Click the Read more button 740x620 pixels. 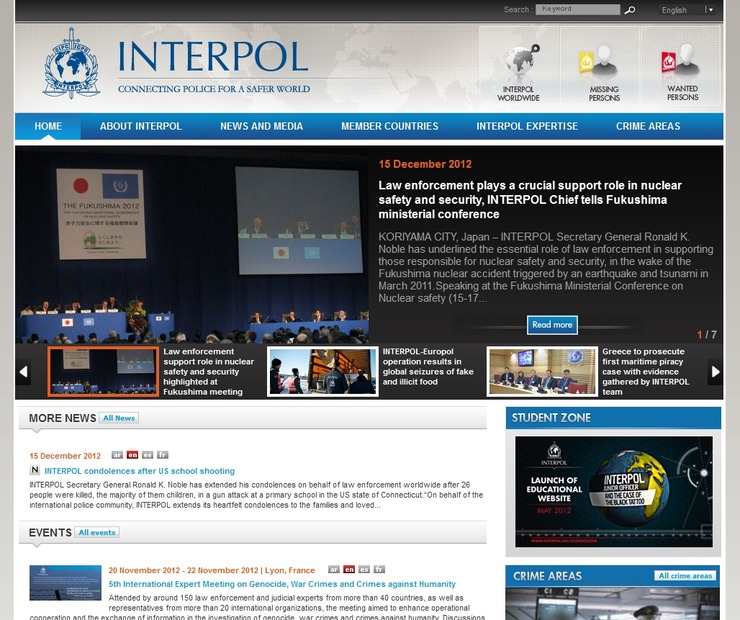[552, 325]
